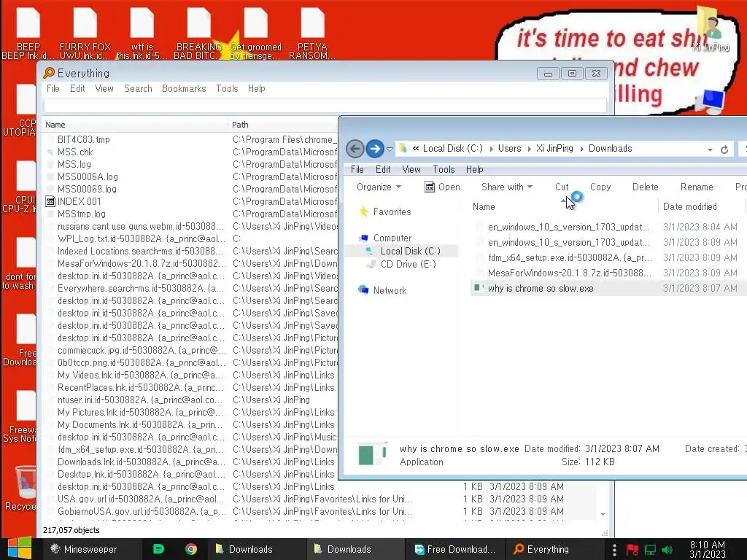This screenshot has width=747, height=560.
Task: Click the Everything search input field
Action: (x=325, y=105)
